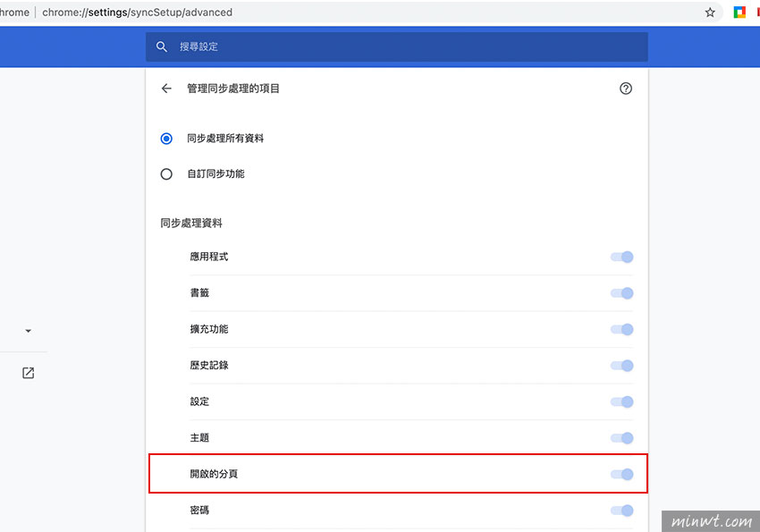Click the colorful extension icon in toolbar

(x=739, y=13)
